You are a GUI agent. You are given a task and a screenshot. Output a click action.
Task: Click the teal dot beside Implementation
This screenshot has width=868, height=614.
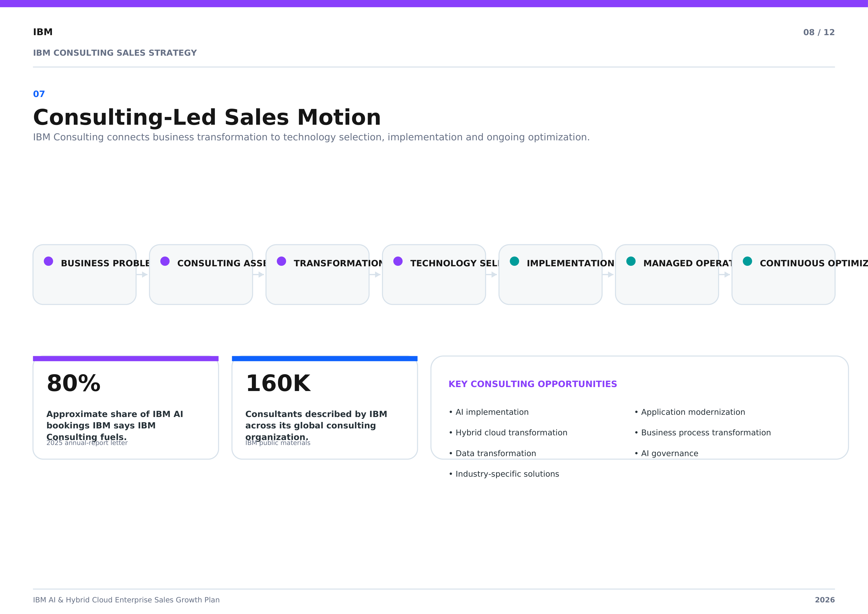[514, 261]
